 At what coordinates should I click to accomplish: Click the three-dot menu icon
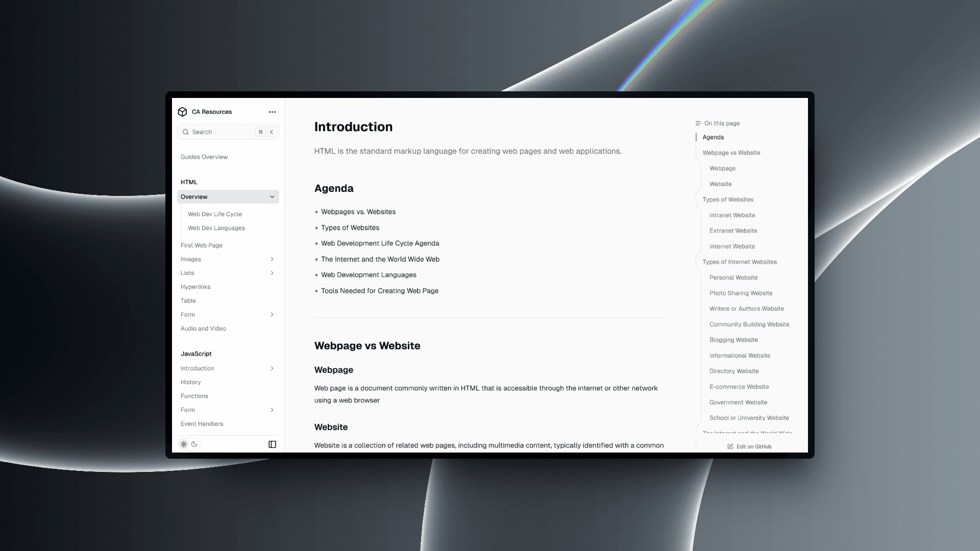[x=272, y=112]
